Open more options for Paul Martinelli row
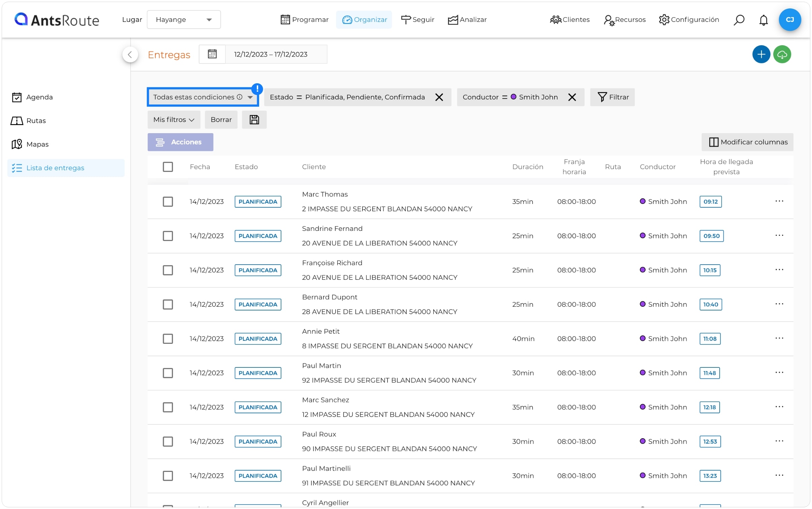Image resolution: width=812 pixels, height=509 pixels. 779,476
